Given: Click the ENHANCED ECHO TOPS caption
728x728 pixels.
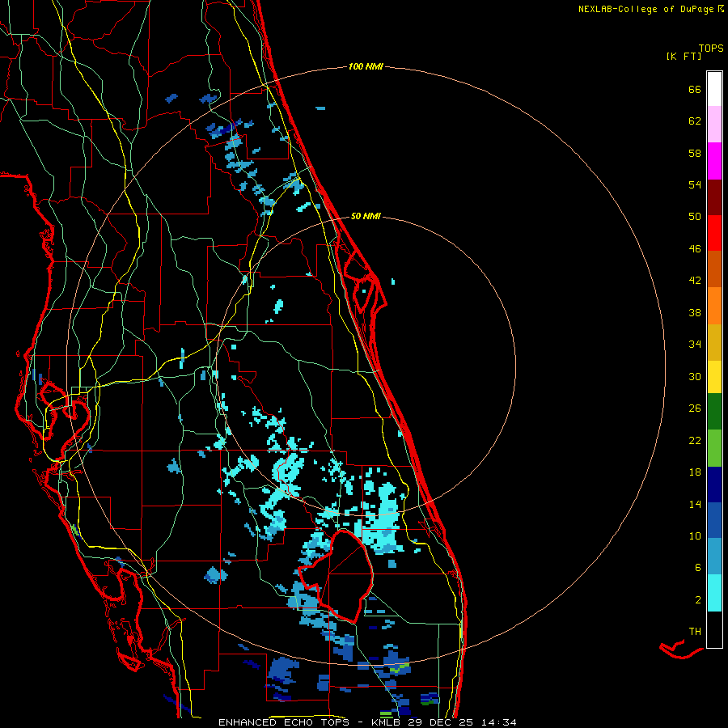Looking at the screenshot, I should pos(284,722).
